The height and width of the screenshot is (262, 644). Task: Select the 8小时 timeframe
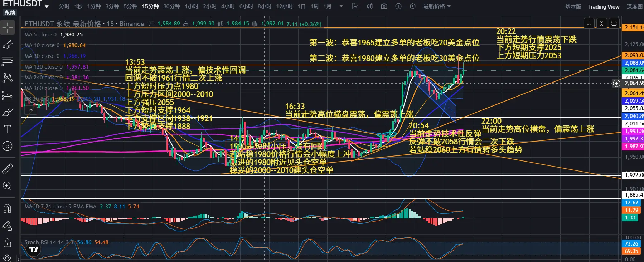coord(265,6)
